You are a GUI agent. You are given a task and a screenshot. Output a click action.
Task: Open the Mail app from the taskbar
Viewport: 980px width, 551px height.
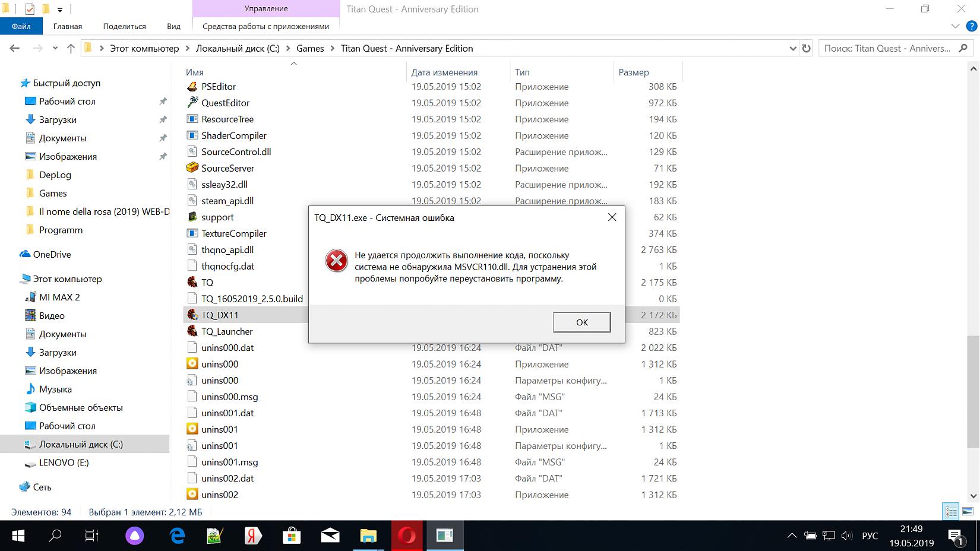coord(330,536)
